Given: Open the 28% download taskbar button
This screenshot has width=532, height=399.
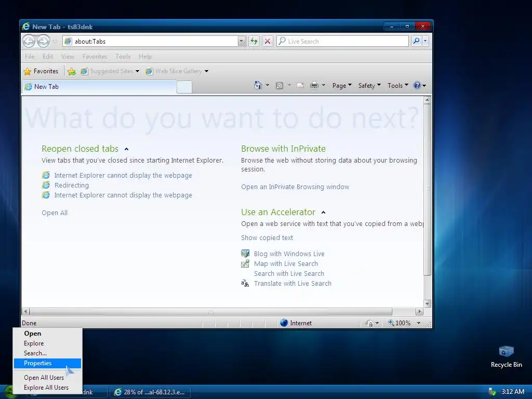Looking at the screenshot, I should pos(150,392).
